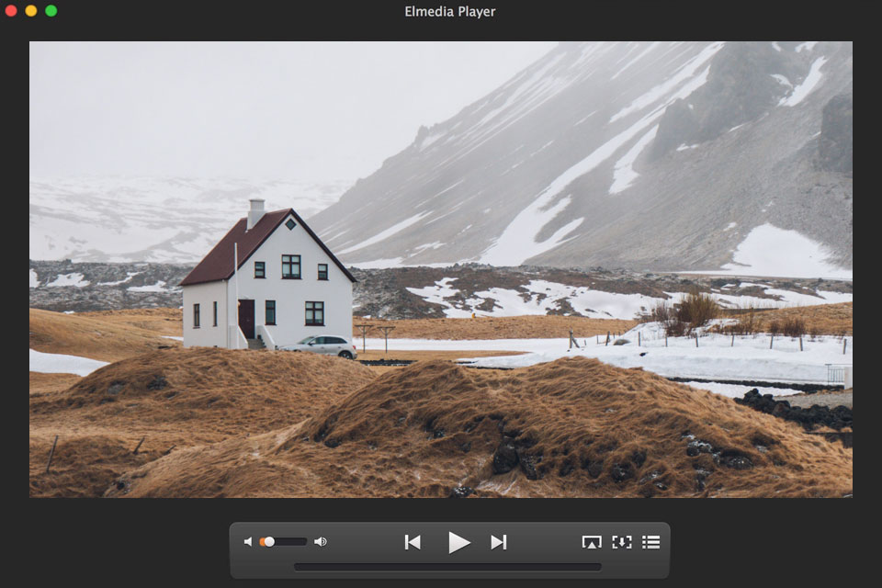Click the video preview area

[x=441, y=269]
